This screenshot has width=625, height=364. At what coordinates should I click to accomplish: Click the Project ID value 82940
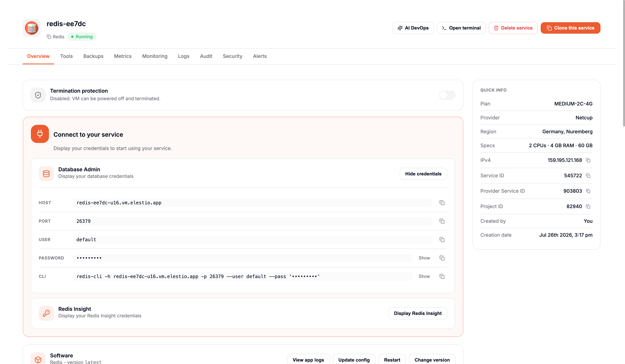coord(574,206)
